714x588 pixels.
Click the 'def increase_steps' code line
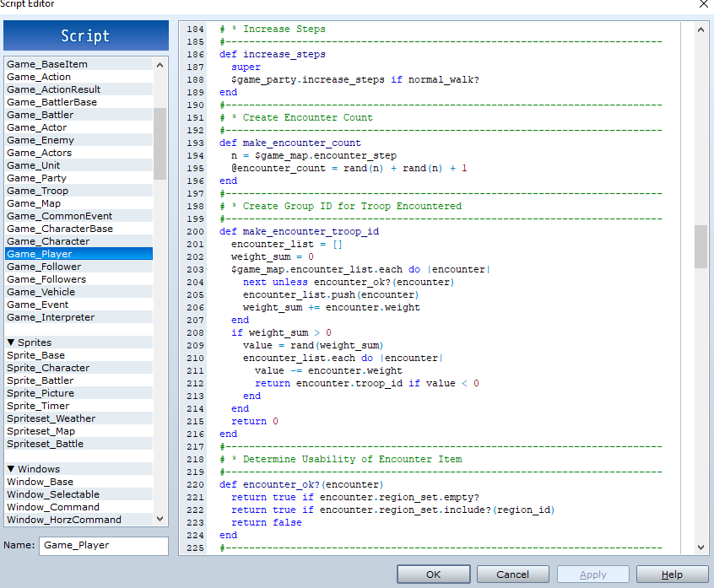click(x=273, y=55)
